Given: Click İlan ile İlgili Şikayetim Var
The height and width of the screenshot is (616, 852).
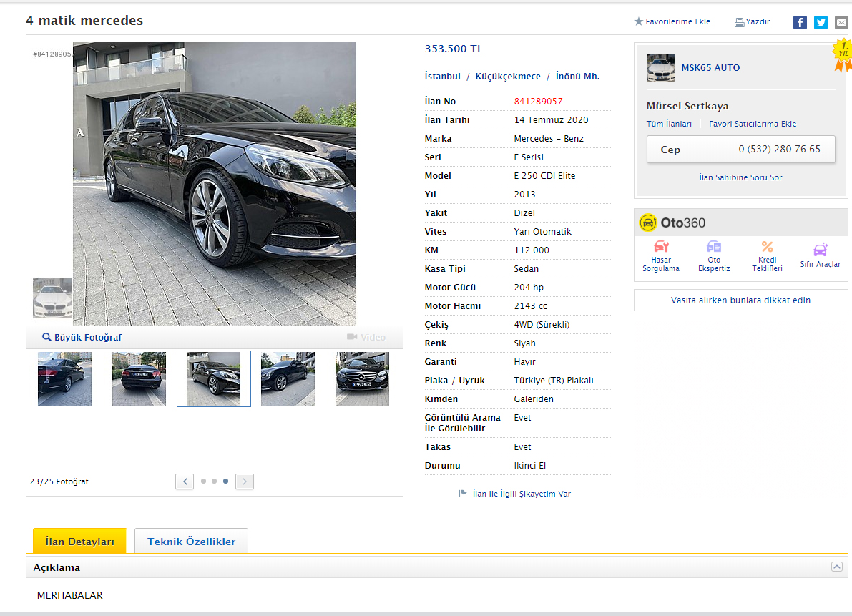Looking at the screenshot, I should pyautogui.click(x=522, y=494).
